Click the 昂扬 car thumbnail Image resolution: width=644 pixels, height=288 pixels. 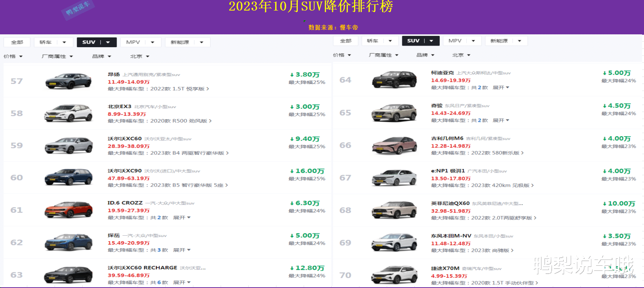[x=69, y=81]
